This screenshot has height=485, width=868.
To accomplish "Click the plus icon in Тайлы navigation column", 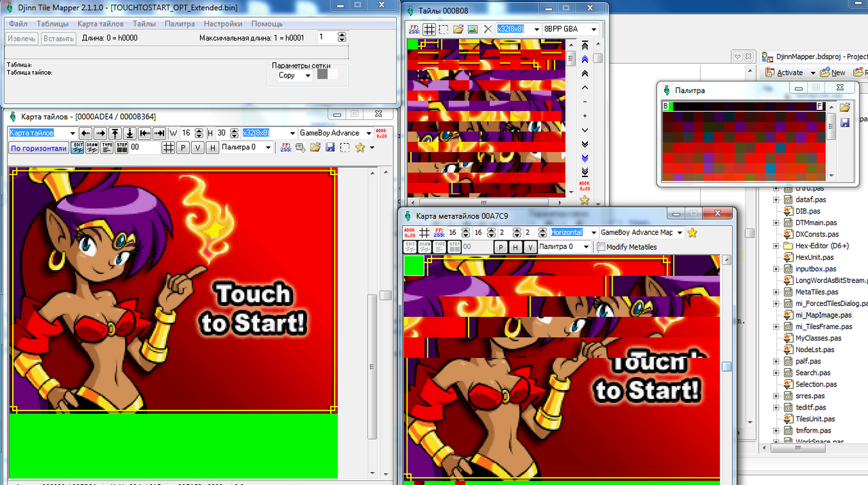I will [585, 115].
